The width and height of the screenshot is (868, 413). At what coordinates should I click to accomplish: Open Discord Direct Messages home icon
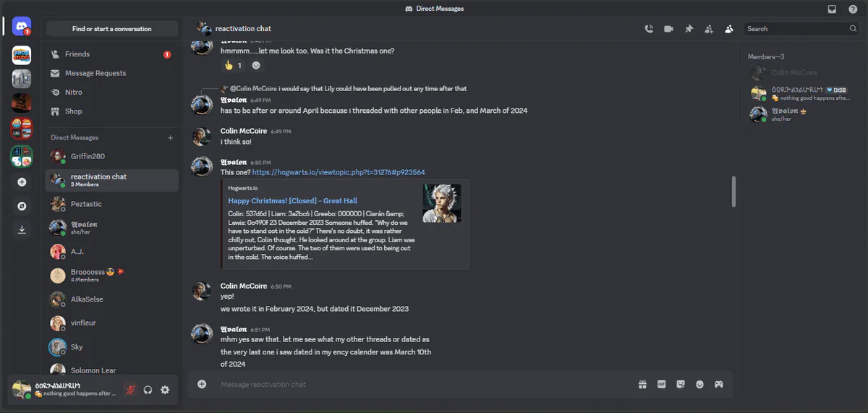coord(22,27)
